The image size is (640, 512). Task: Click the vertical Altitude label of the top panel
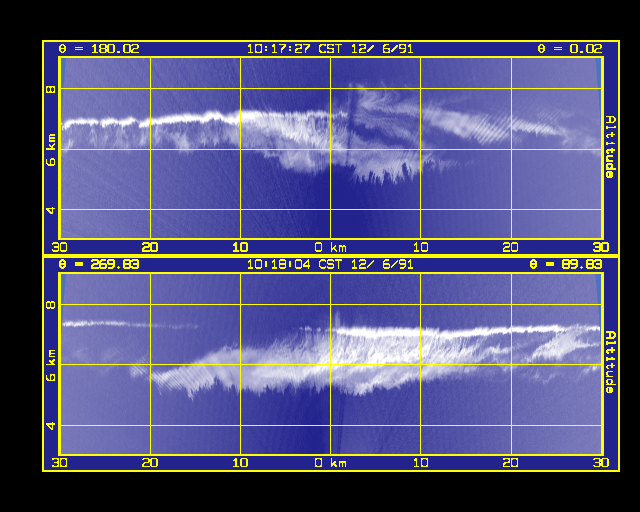[610, 147]
